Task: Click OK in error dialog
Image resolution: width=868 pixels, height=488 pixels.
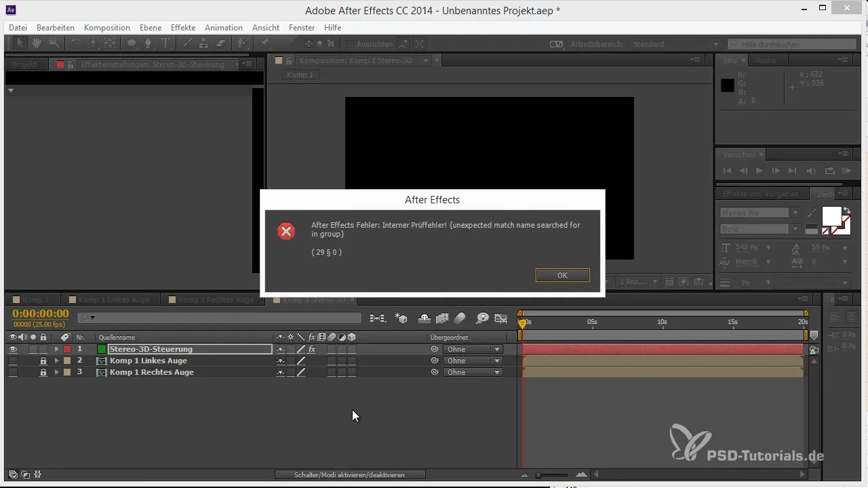Action: [x=562, y=275]
